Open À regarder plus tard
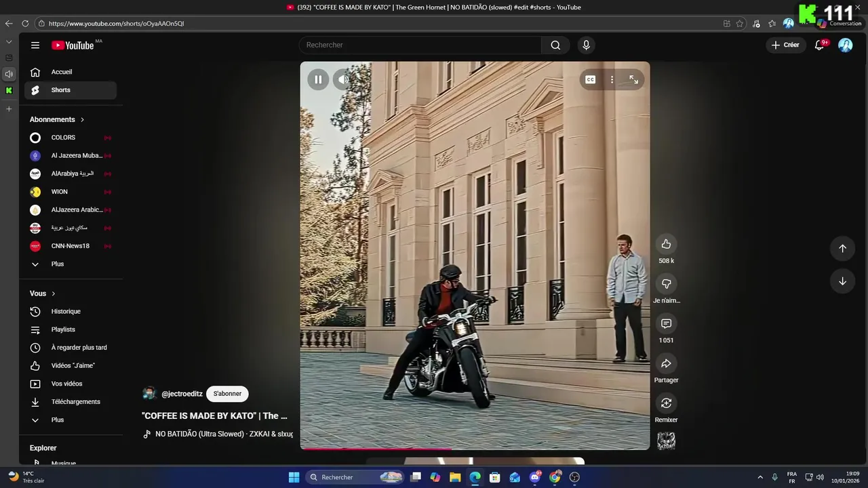868x488 pixels. (71, 348)
